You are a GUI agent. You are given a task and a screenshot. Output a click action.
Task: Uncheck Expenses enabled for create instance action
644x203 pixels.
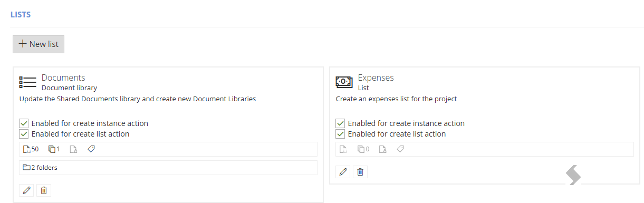tap(340, 123)
